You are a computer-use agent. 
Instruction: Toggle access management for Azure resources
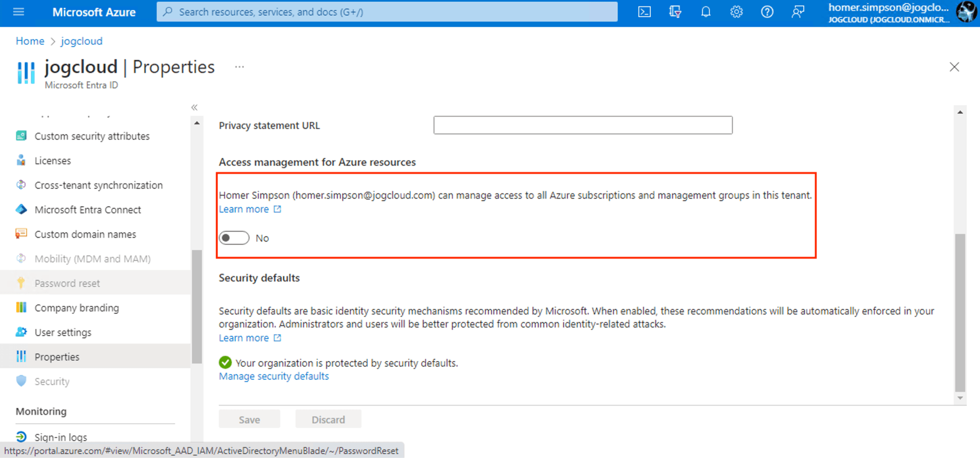point(234,238)
